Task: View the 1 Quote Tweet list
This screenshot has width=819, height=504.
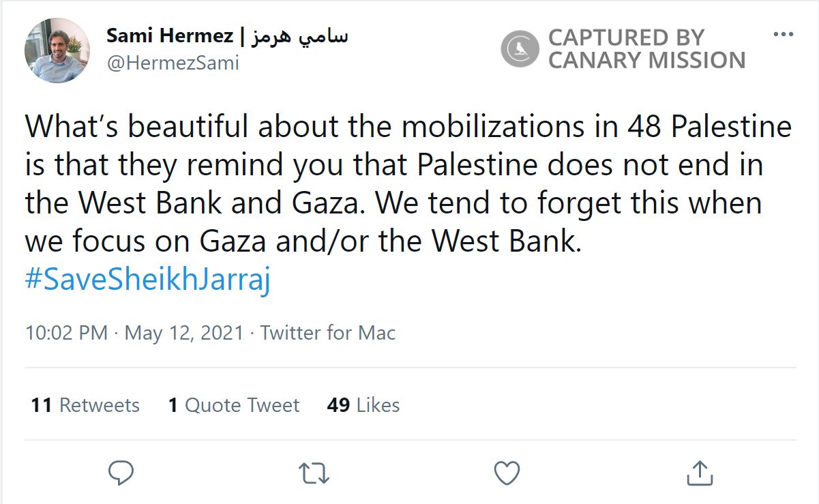Action: (234, 405)
